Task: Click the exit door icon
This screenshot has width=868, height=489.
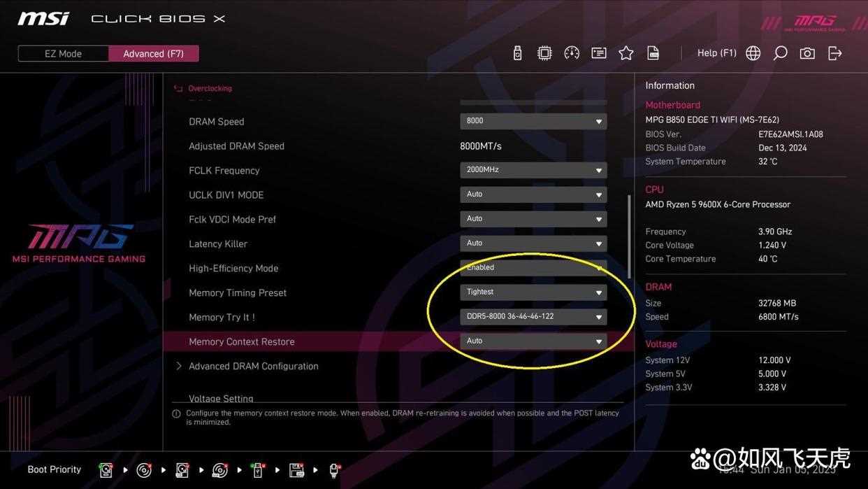Action: (834, 53)
